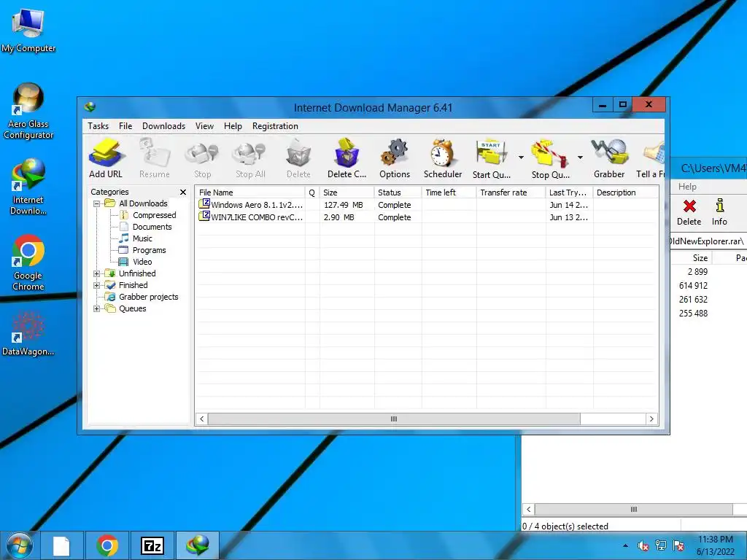Click the Stop Queue toolbar icon
This screenshot has height=560, width=747.
[x=550, y=159]
